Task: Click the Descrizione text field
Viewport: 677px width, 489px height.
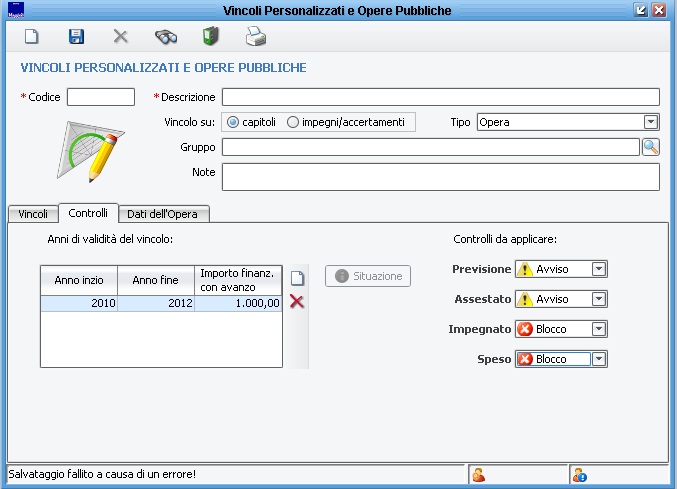Action: tap(440, 97)
